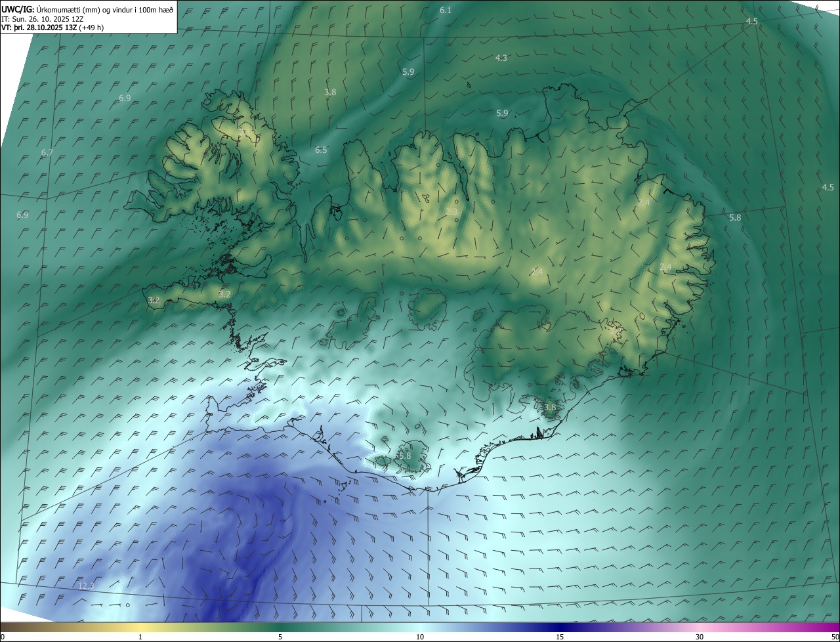
Task: Click the 6.5 value label on the map
Action: [321, 150]
